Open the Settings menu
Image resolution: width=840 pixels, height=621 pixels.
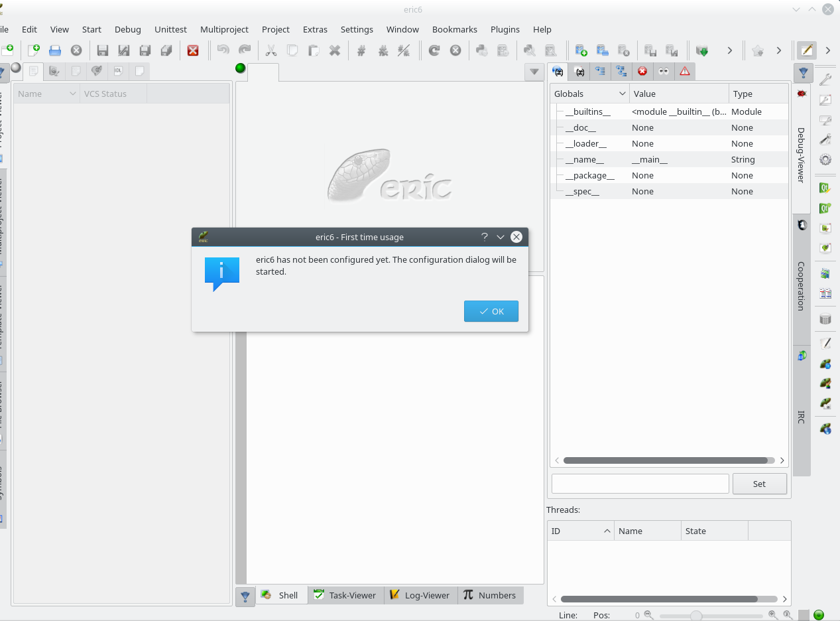(357, 29)
